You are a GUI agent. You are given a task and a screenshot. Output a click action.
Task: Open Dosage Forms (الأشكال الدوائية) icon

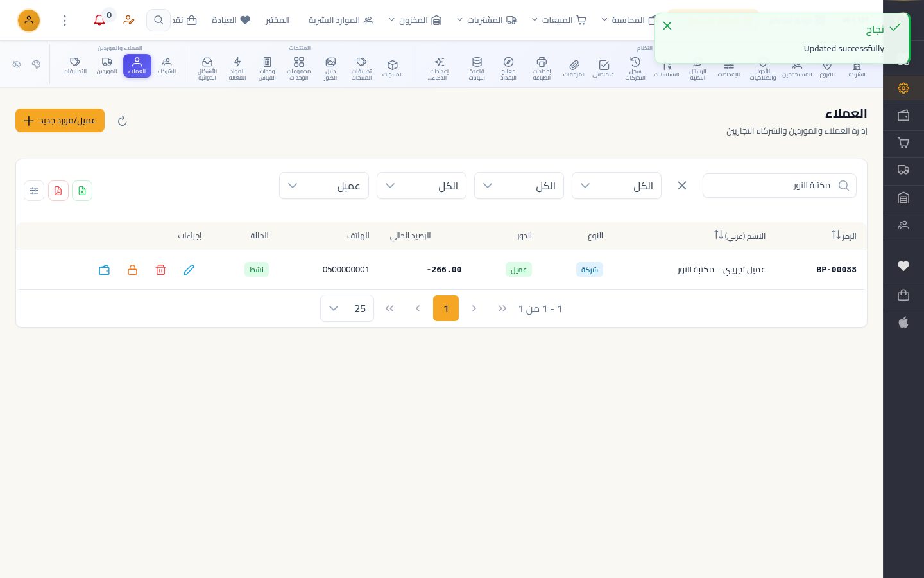207,68
